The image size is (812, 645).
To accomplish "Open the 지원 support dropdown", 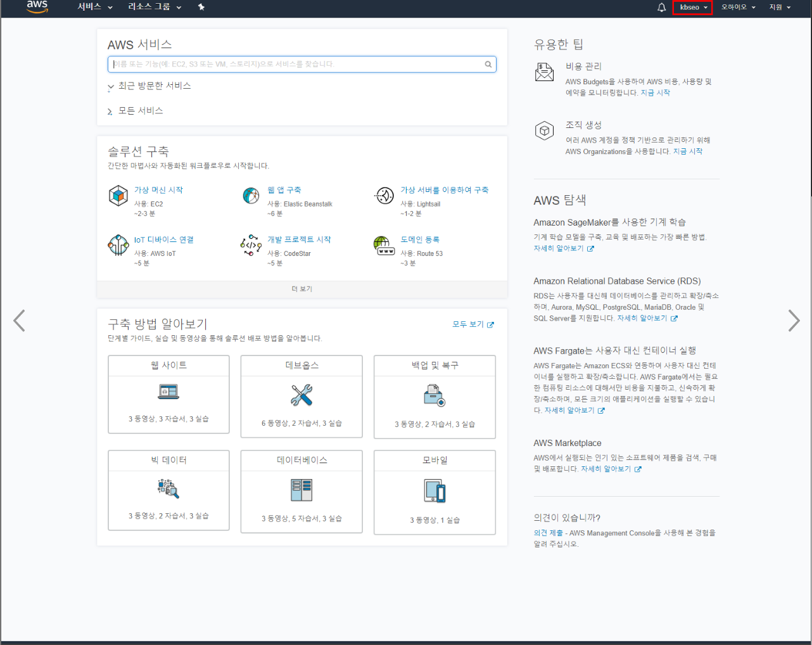I will click(x=780, y=8).
